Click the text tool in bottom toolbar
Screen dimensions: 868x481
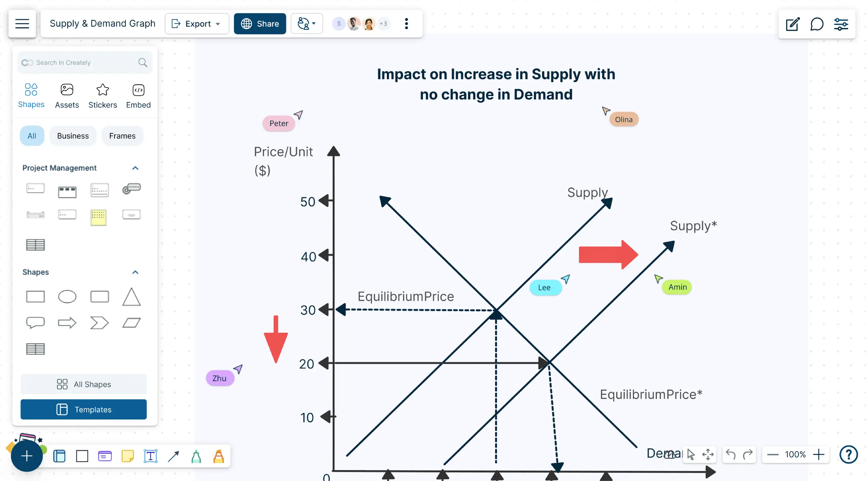150,456
